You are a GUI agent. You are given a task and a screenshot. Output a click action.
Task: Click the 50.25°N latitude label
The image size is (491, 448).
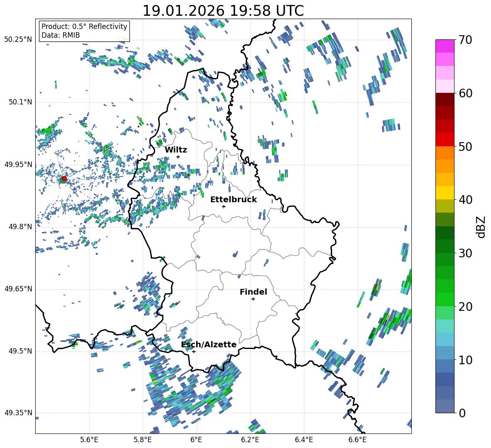[x=18, y=40]
